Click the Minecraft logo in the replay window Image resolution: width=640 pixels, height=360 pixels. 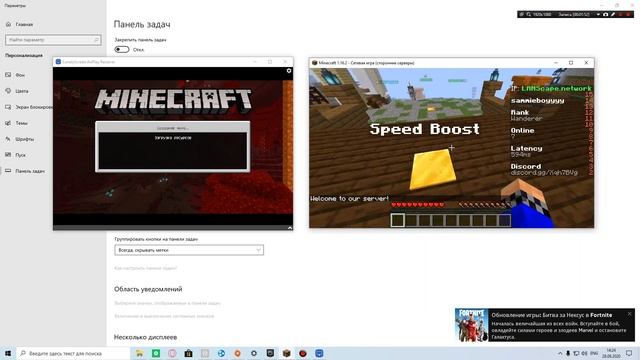click(x=173, y=100)
